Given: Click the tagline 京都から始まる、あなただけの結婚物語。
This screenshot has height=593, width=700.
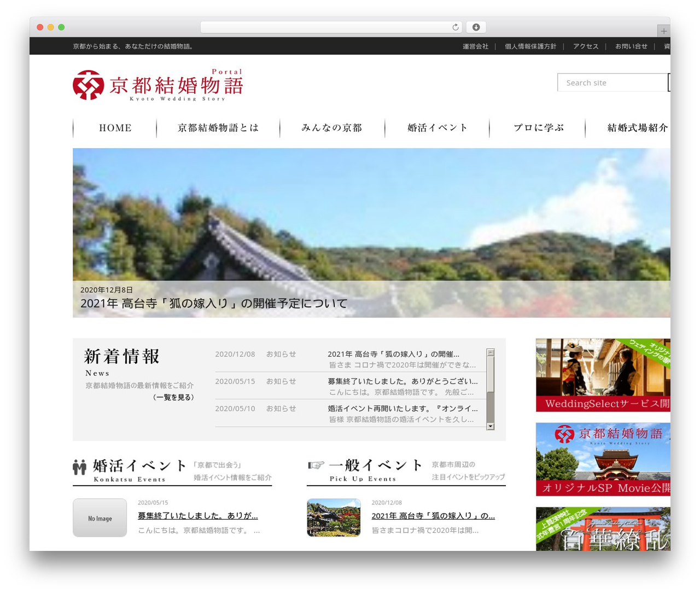Looking at the screenshot, I should [x=134, y=46].
